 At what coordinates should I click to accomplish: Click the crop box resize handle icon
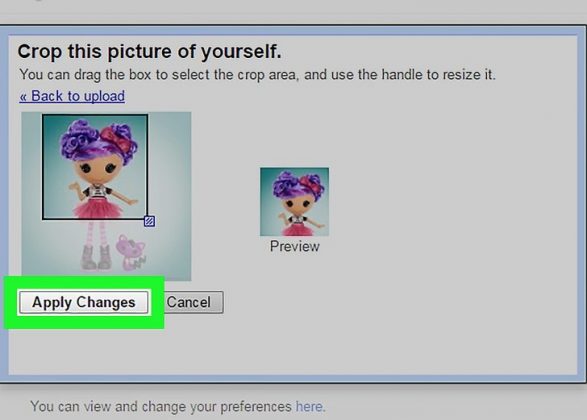(x=149, y=221)
